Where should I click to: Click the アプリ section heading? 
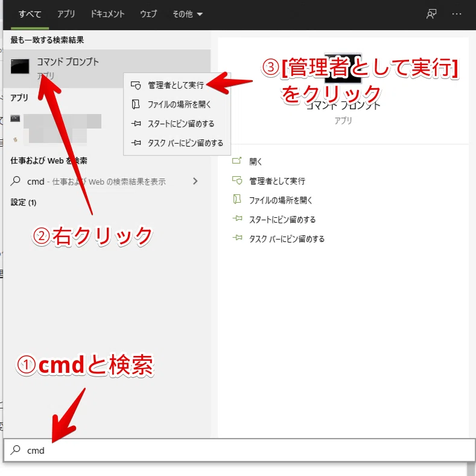click(x=19, y=98)
